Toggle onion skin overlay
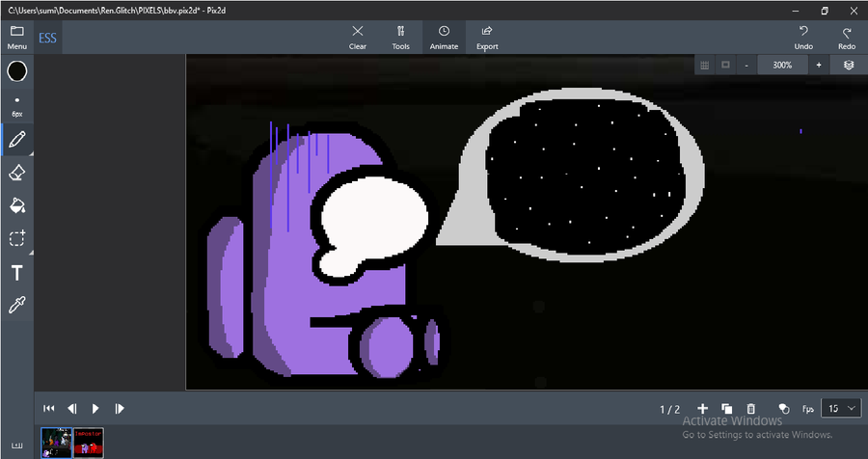Image resolution: width=868 pixels, height=459 pixels. (783, 409)
